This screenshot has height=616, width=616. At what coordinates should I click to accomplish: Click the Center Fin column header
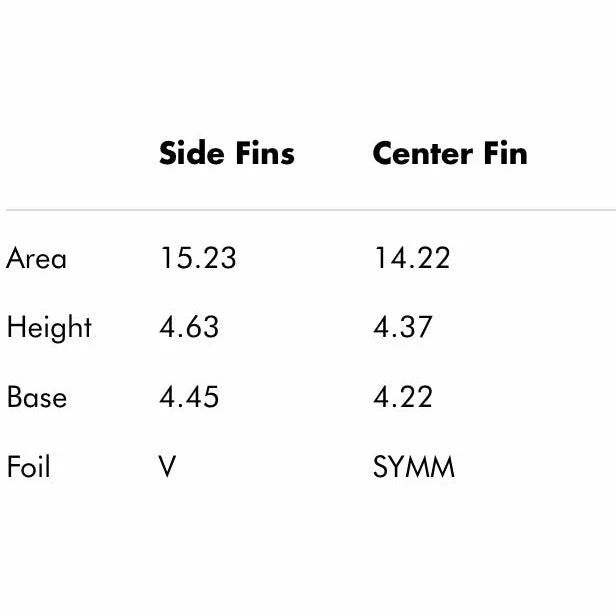point(449,153)
